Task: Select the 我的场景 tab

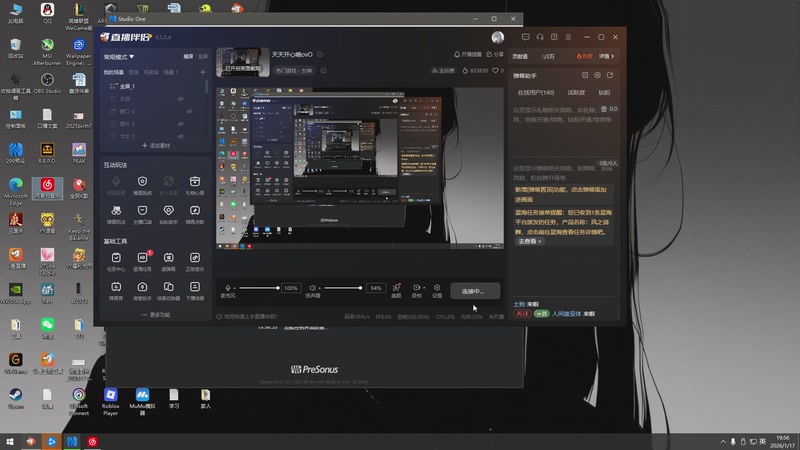Action: 114,72
